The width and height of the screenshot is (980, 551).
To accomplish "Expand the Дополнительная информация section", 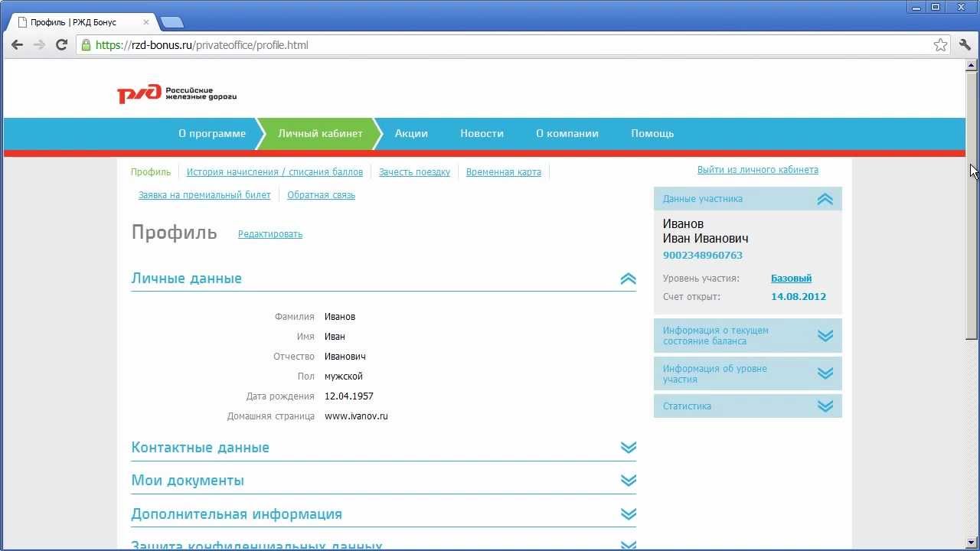I will [x=628, y=514].
